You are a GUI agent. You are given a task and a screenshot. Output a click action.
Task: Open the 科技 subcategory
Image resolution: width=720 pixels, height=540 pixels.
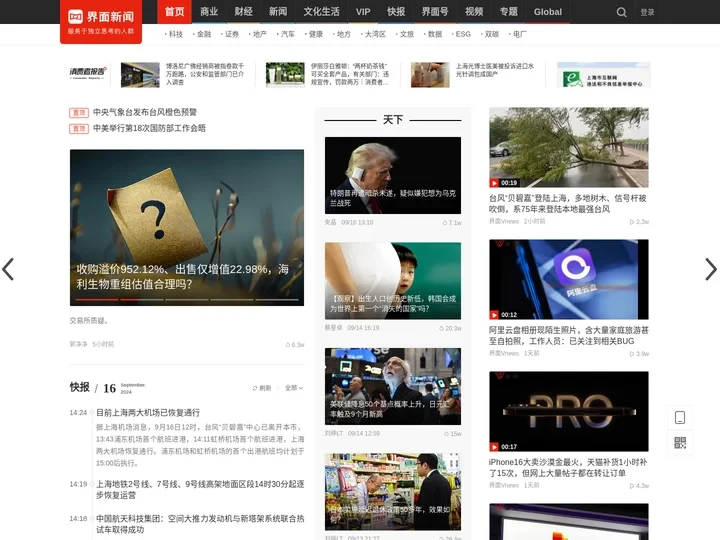pyautogui.click(x=174, y=34)
